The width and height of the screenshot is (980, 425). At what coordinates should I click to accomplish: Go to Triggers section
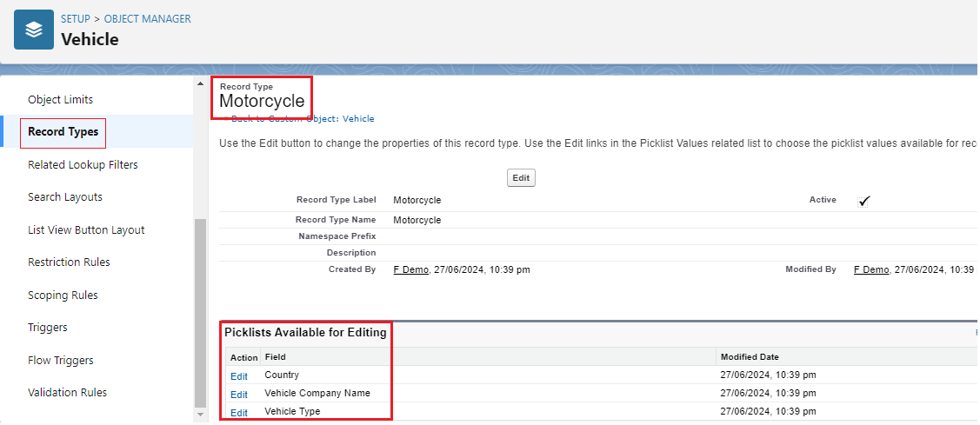(x=47, y=328)
